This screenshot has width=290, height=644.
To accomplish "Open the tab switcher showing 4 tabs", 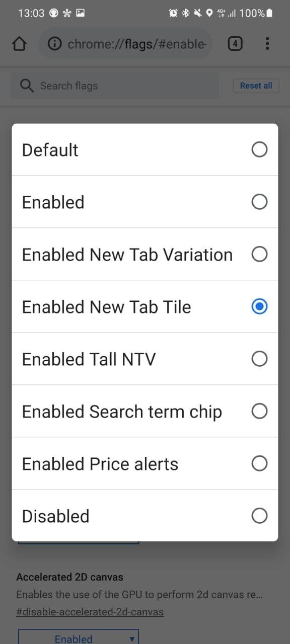I will (x=235, y=44).
